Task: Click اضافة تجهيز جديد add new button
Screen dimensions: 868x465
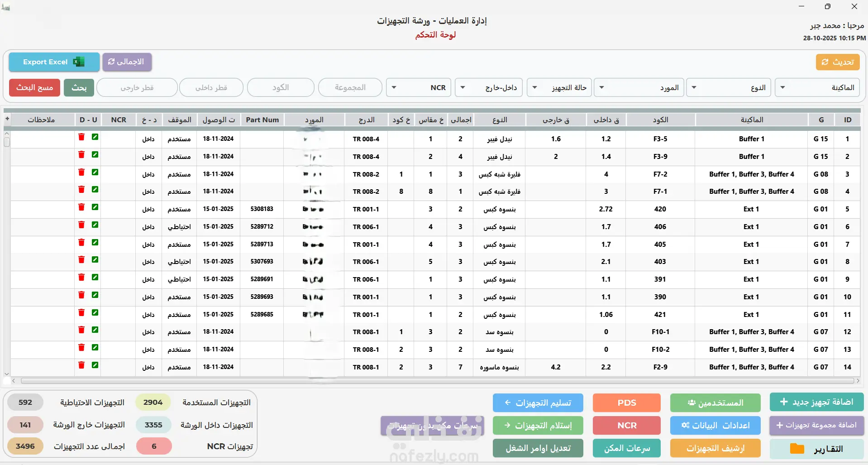Action: click(816, 402)
